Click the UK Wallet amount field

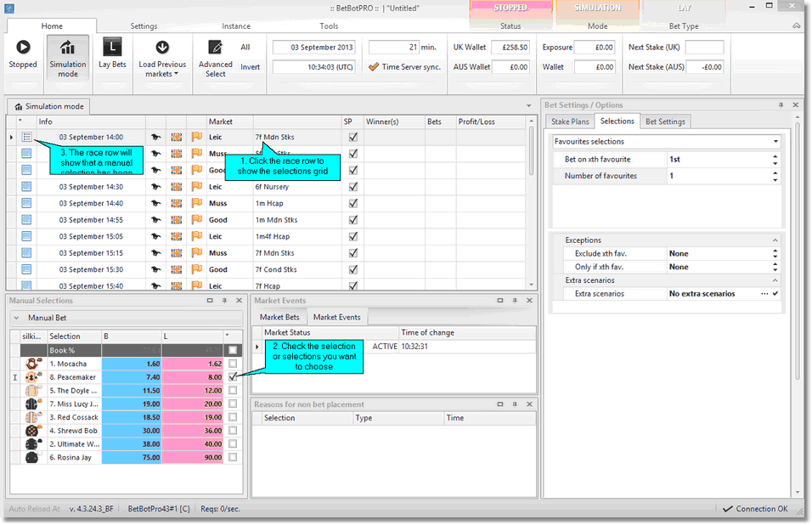pyautogui.click(x=510, y=47)
